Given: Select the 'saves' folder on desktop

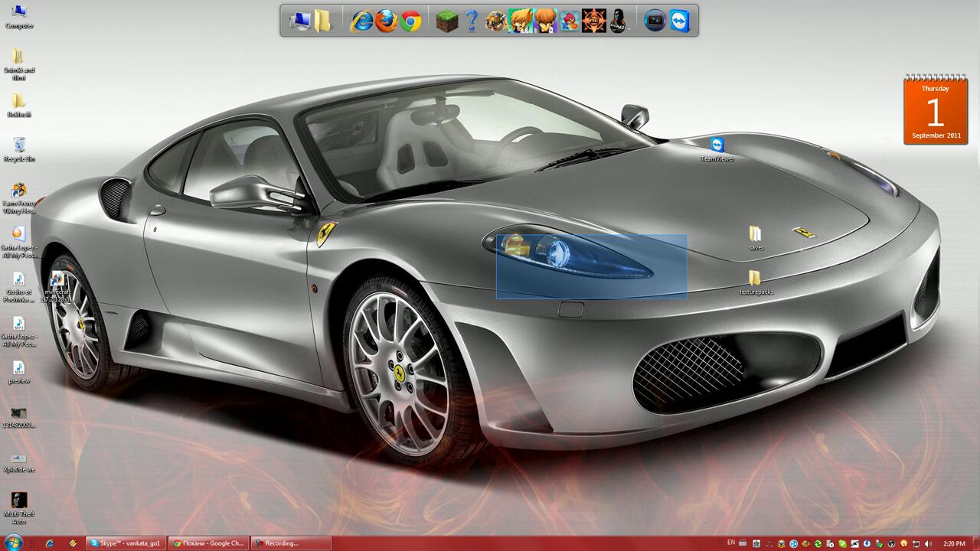Looking at the screenshot, I should click(x=756, y=236).
